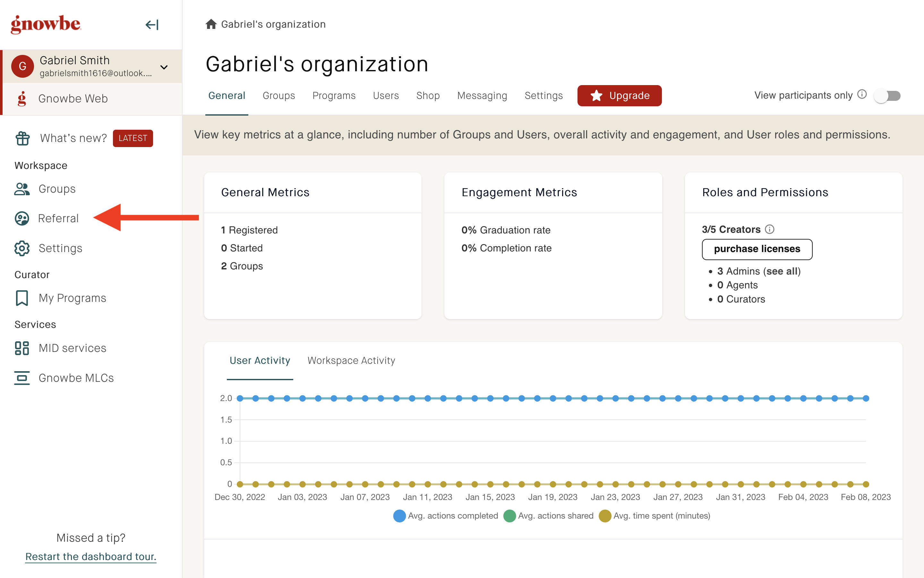Click the info icon next to View participants only
Viewport: 924px width, 578px height.
point(862,94)
